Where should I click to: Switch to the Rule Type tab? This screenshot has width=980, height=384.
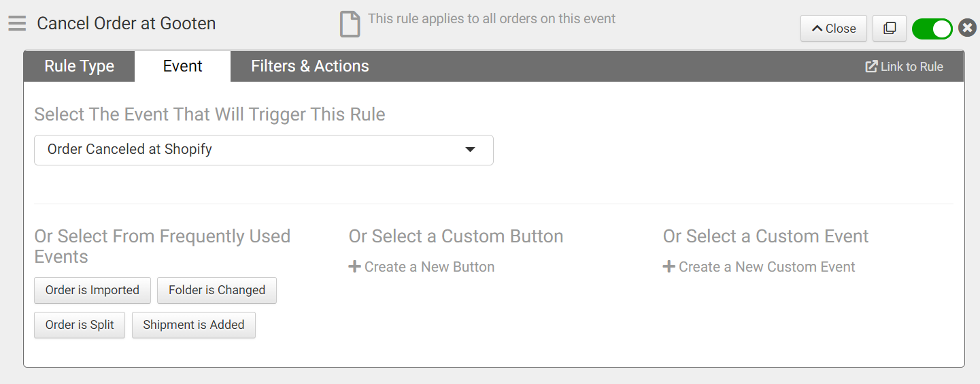(79, 67)
